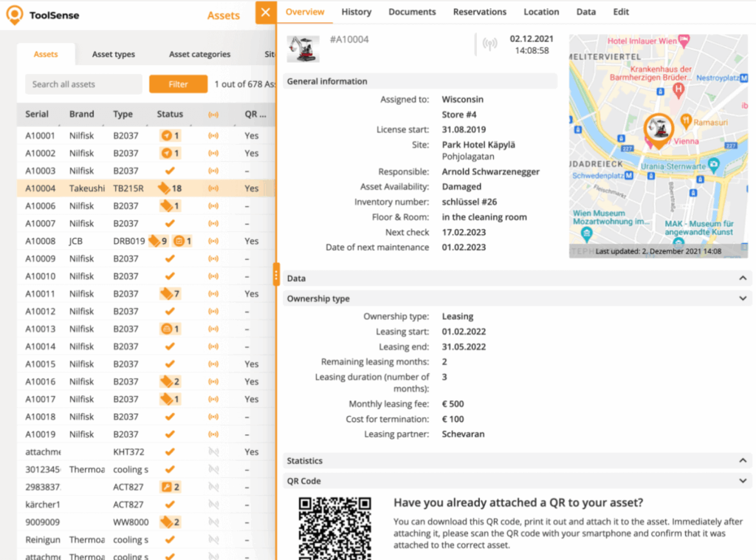Expand the QR Code section
This screenshot has width=756, height=560.
pos(743,480)
